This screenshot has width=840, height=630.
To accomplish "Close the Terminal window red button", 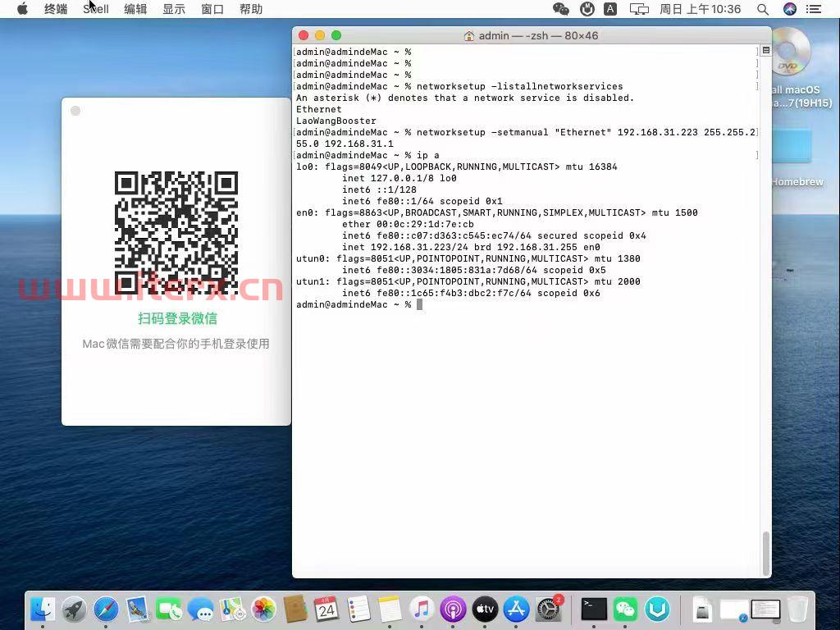I will pyautogui.click(x=304, y=35).
